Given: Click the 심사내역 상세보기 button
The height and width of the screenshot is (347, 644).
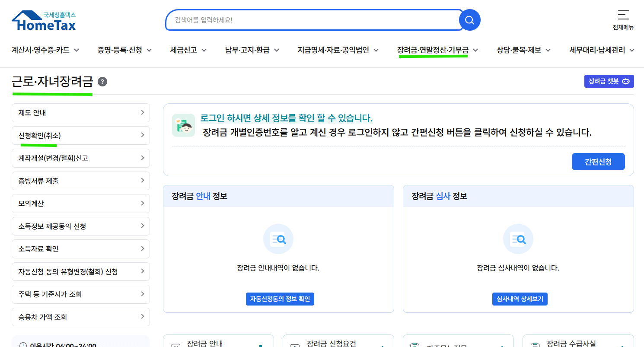Looking at the screenshot, I should click(x=520, y=299).
